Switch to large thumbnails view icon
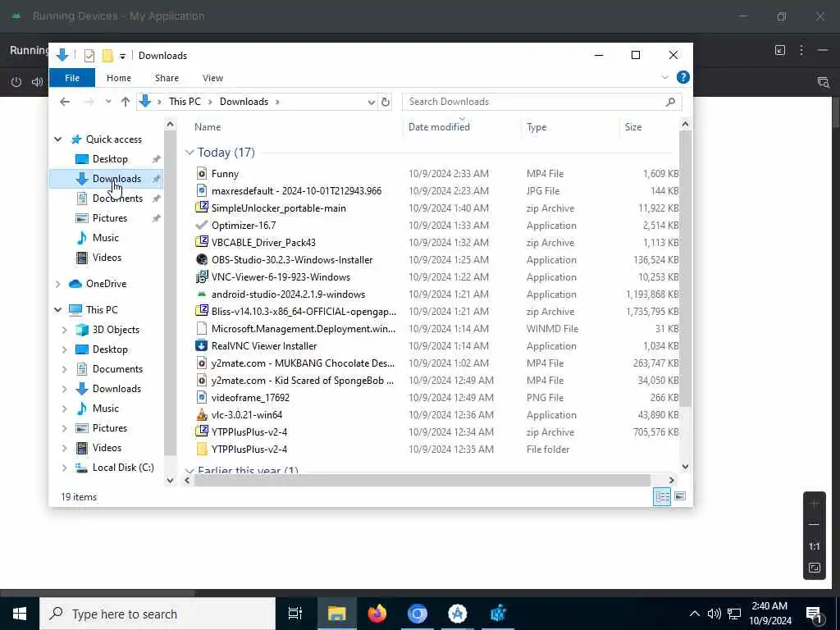The image size is (840, 630). (680, 496)
